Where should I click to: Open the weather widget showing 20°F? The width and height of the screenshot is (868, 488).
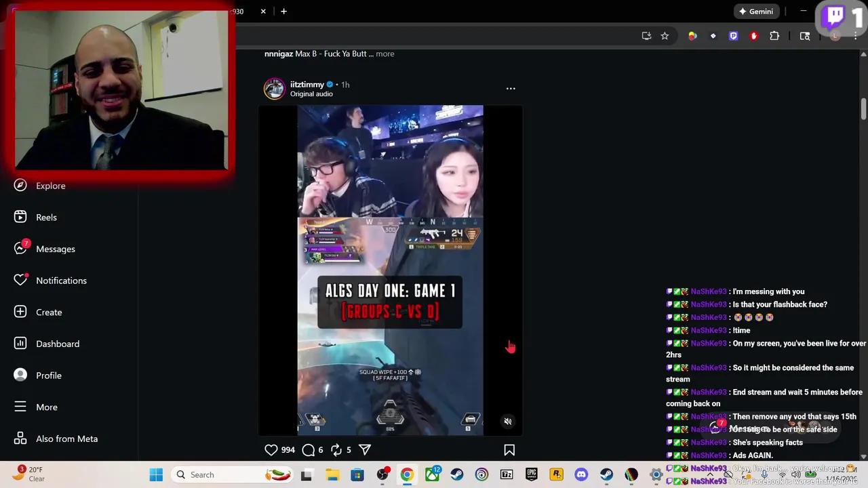pyautogui.click(x=28, y=474)
